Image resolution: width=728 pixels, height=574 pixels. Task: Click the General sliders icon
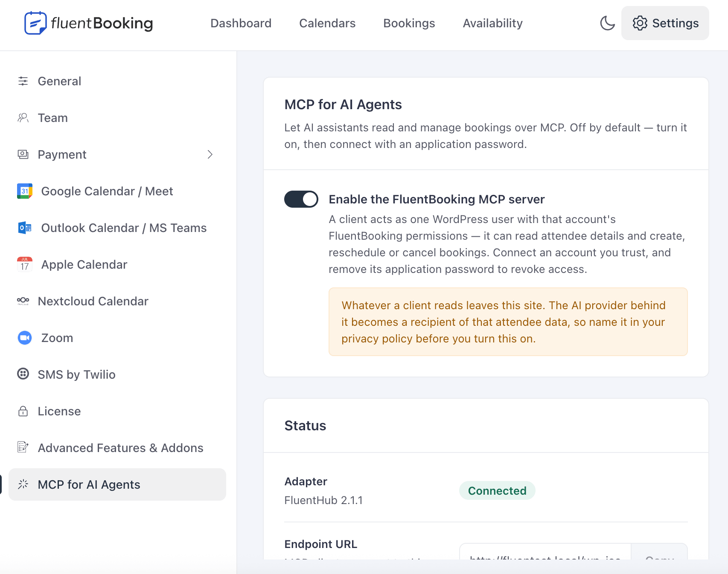(x=23, y=81)
